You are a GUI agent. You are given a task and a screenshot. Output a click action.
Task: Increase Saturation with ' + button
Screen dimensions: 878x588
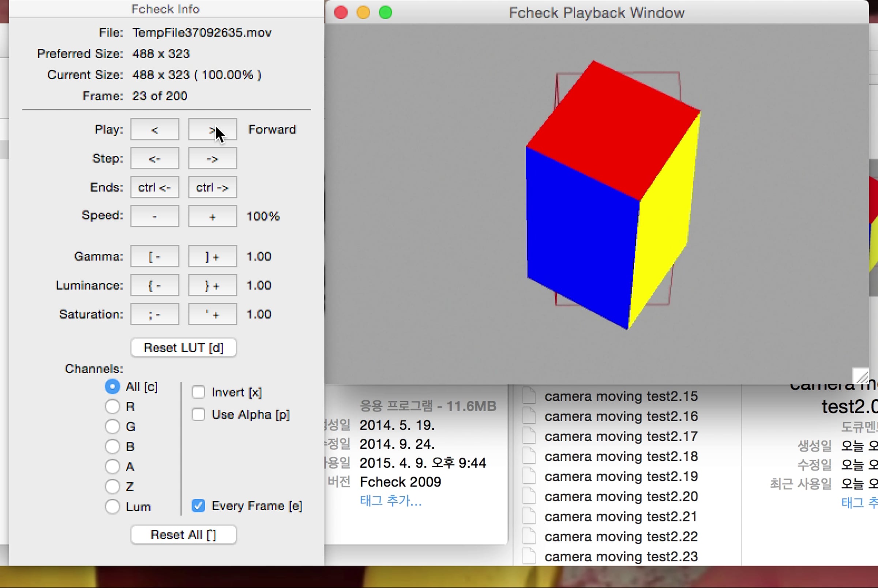coord(212,314)
